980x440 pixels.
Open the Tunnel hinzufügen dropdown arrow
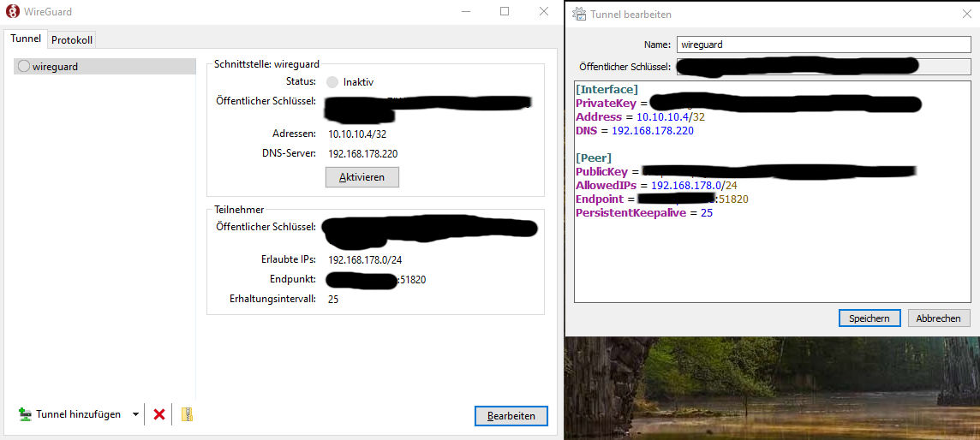click(135, 414)
